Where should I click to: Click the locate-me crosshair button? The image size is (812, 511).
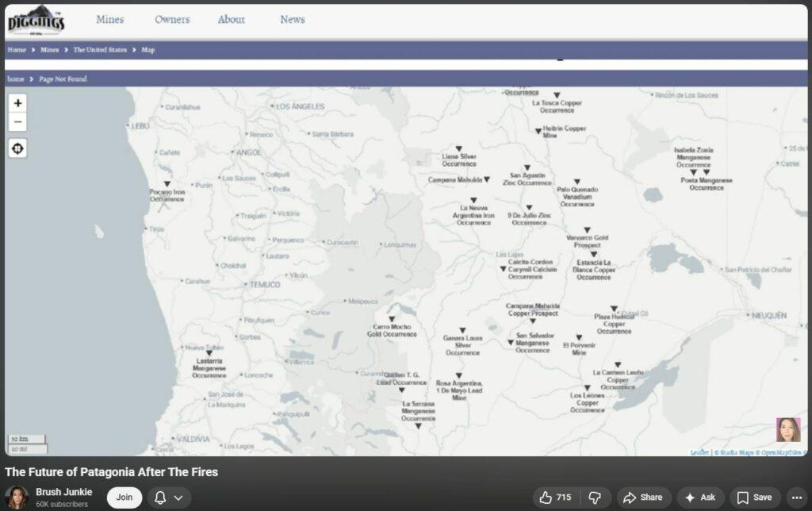point(17,148)
